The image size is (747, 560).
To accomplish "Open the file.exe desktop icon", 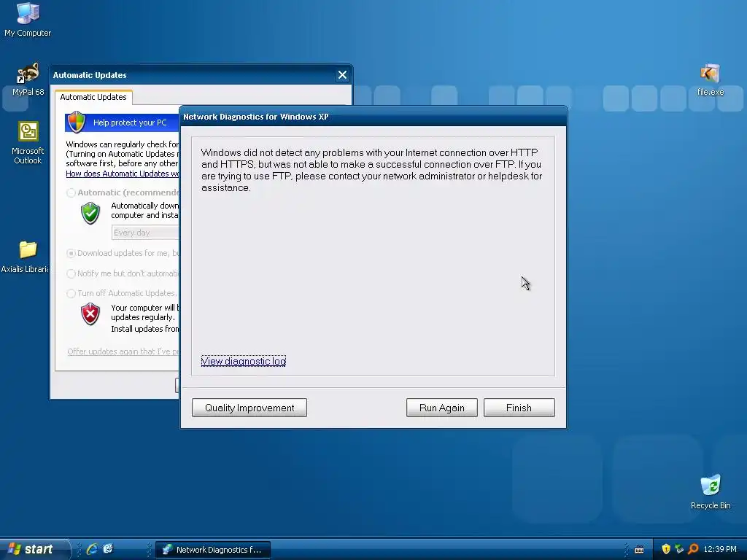I will [x=711, y=79].
